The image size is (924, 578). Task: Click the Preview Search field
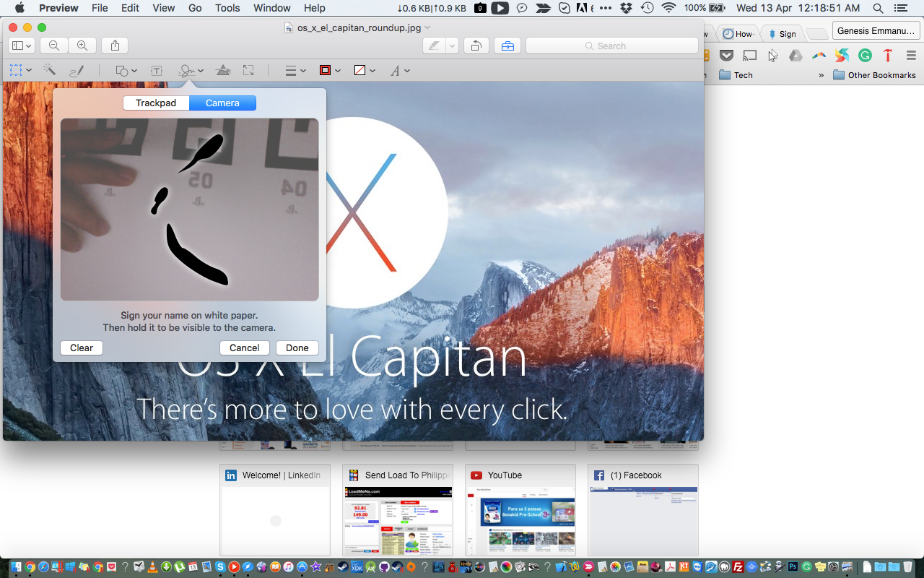(612, 46)
